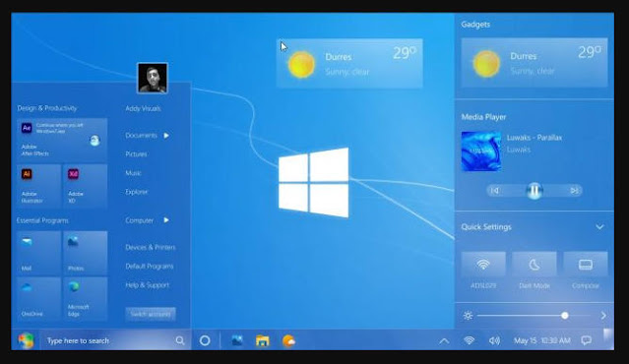Open Help & Support
629x364 pixels.
coord(148,285)
